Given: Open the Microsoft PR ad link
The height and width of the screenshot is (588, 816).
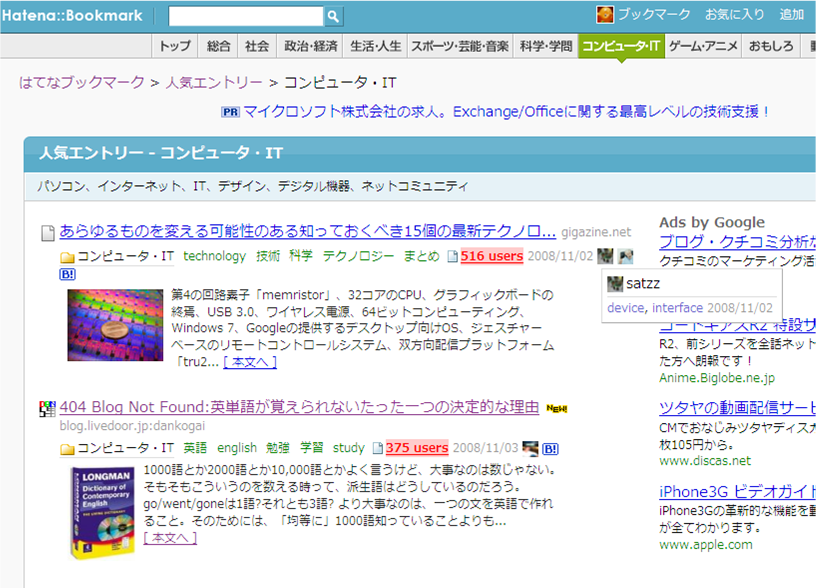Looking at the screenshot, I should 506,112.
